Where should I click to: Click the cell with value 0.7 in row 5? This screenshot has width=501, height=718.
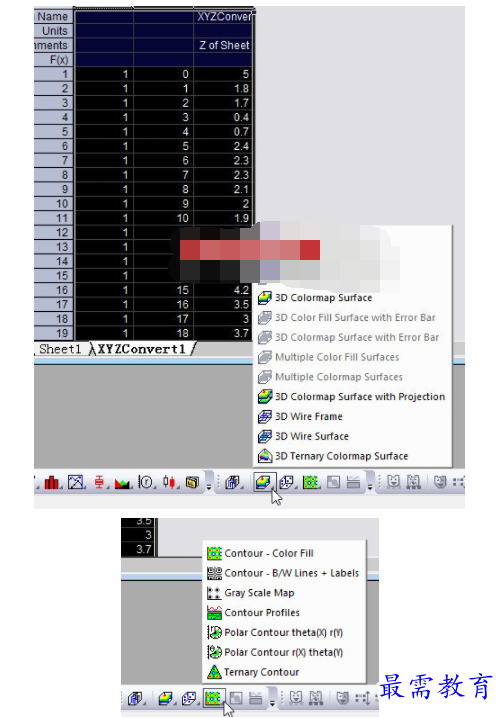[x=223, y=132]
